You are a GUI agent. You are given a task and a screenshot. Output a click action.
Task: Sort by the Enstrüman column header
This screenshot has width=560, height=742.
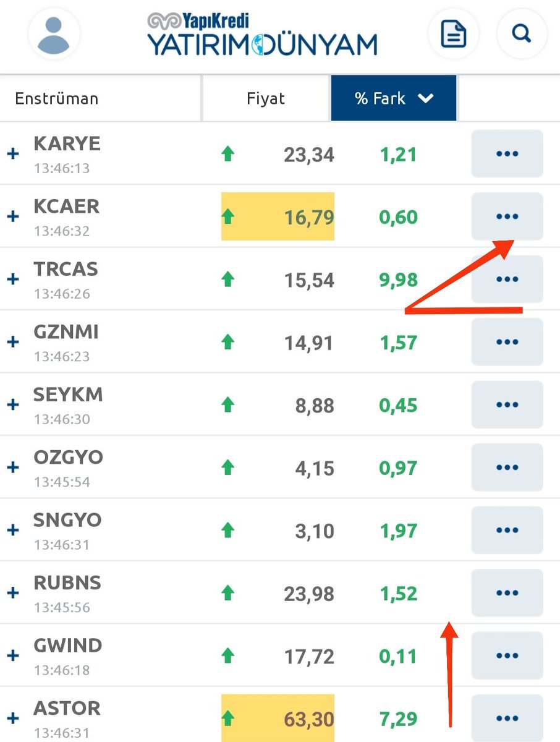(100, 98)
